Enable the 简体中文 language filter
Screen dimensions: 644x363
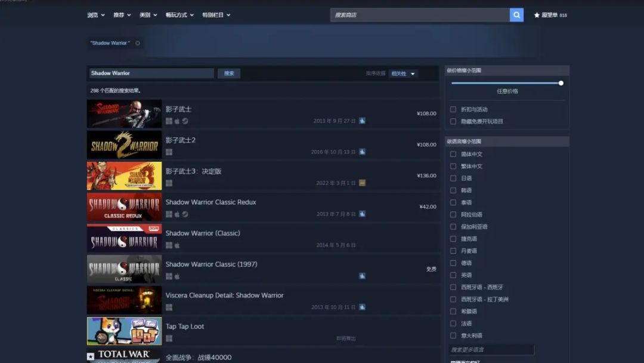(x=453, y=154)
